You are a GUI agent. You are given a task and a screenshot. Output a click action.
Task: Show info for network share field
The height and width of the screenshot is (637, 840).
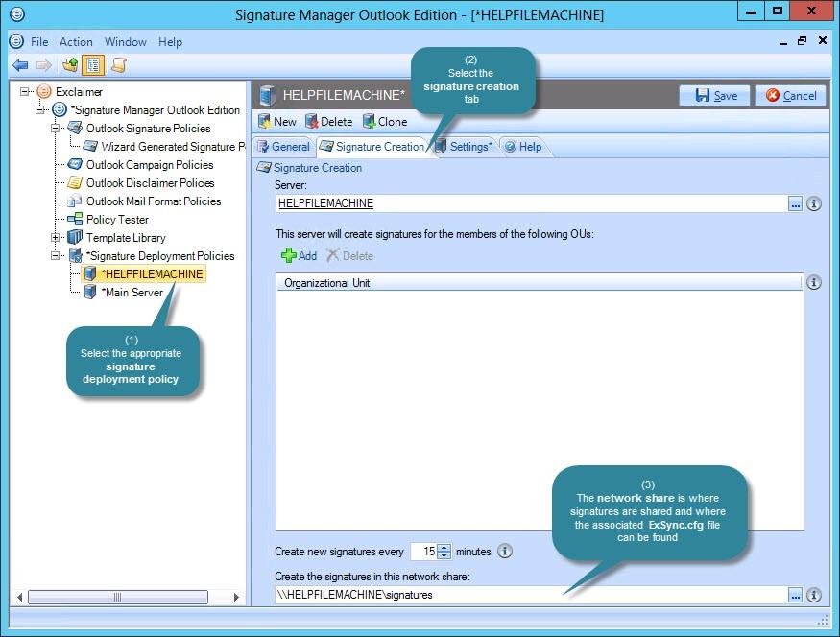[x=814, y=595]
